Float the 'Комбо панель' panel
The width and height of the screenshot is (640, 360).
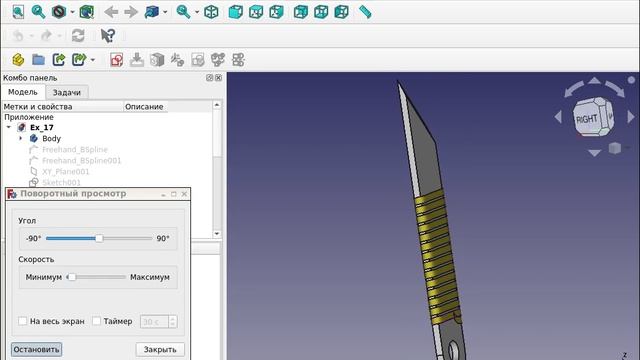(210, 78)
